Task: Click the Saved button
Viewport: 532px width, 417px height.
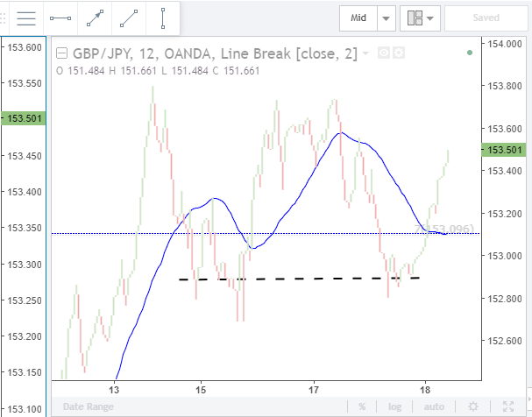Action: [486, 18]
